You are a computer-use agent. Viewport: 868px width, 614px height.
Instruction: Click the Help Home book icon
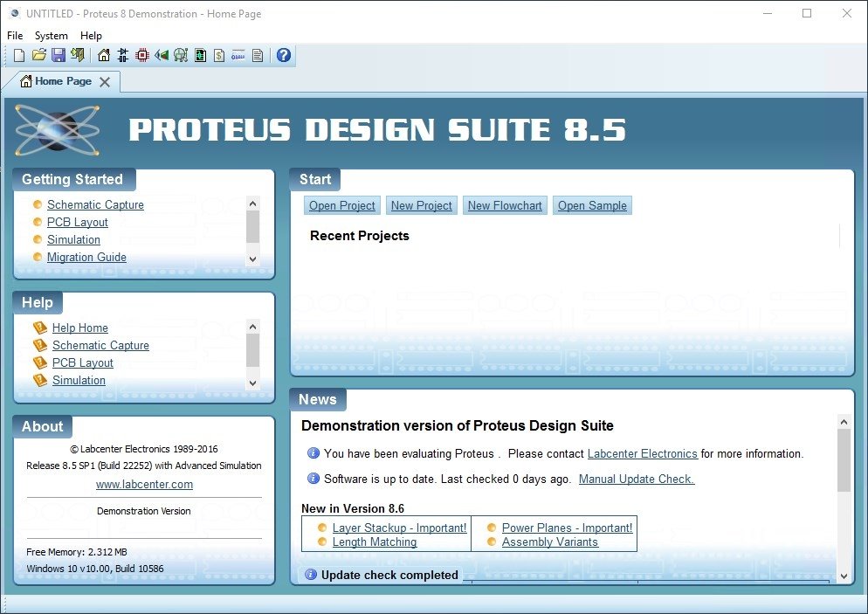[x=40, y=328]
